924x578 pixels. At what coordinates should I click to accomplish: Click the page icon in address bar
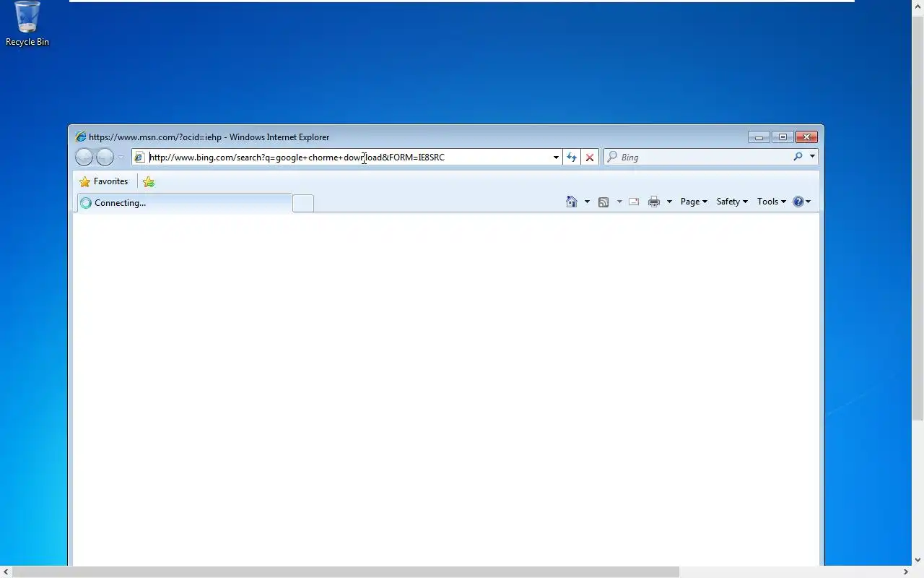139,157
